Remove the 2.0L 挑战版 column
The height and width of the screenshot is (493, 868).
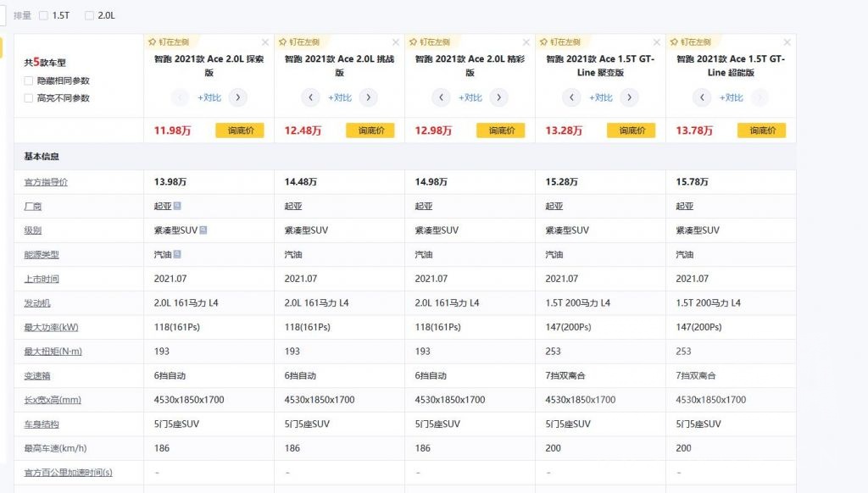[x=396, y=42]
